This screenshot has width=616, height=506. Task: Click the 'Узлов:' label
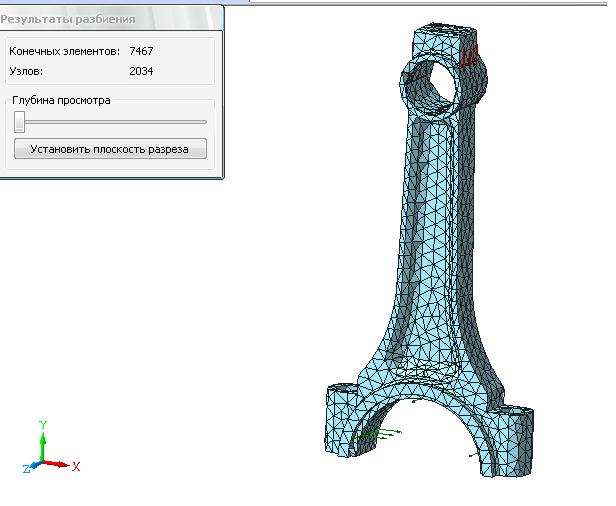pos(26,72)
